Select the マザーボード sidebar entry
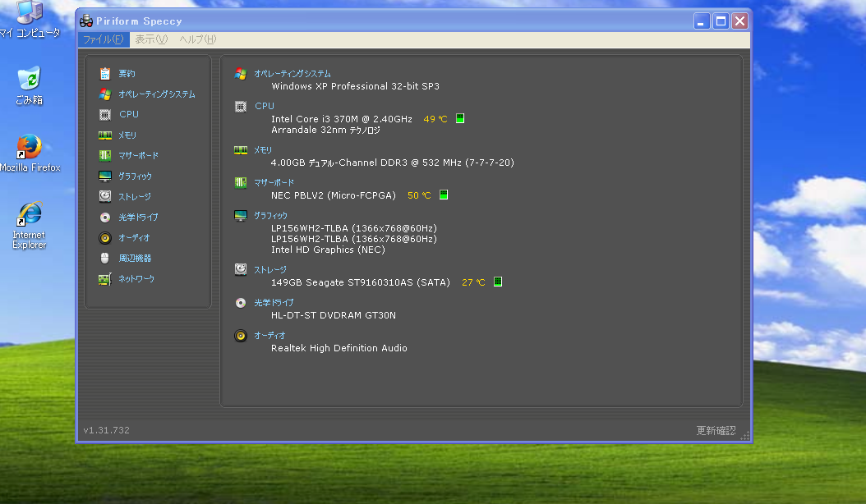This screenshot has height=504, width=866. 139,156
